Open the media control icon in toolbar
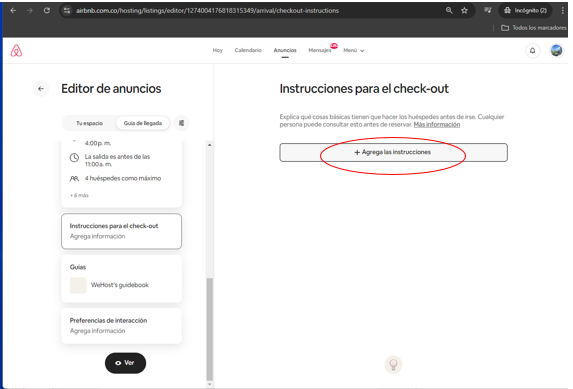The image size is (573, 389). click(488, 11)
